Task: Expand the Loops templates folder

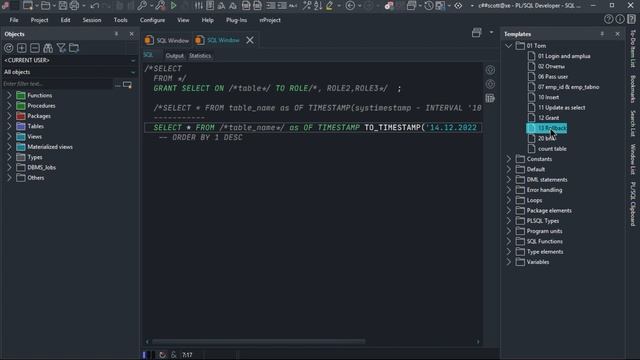Action: [x=509, y=200]
